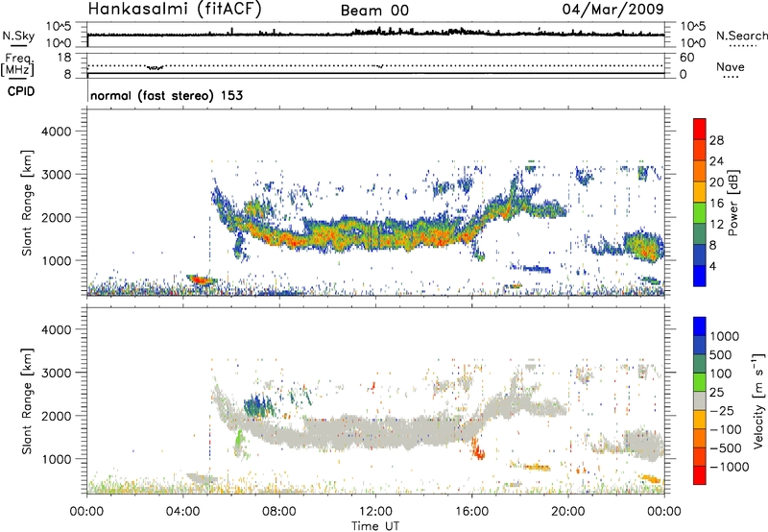Image resolution: width=768 pixels, height=532 pixels.
Task: Click the blue-green velocity patch near 07:00
Action: (x=258, y=405)
